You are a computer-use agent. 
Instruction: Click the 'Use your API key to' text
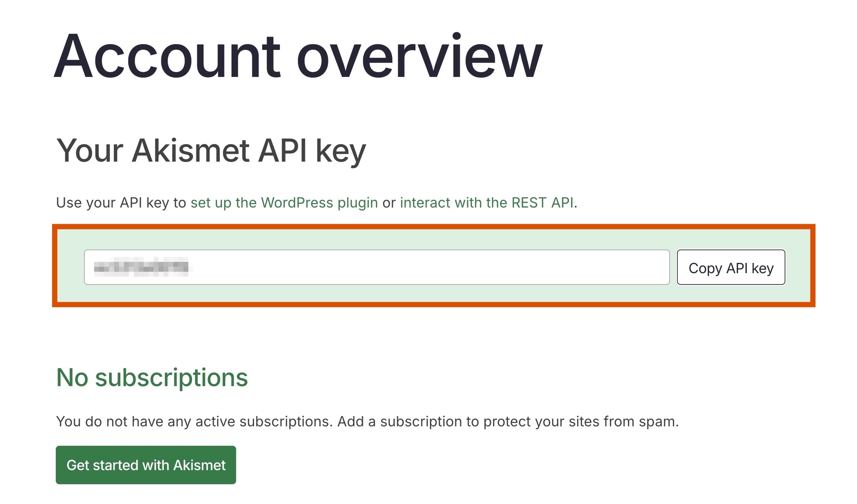(x=121, y=203)
